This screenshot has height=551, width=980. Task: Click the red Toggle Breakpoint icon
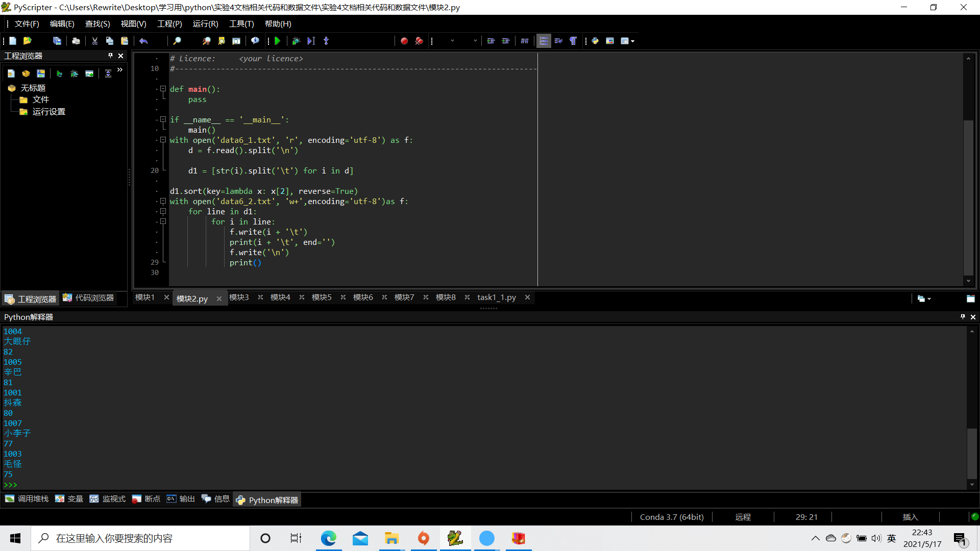[404, 41]
